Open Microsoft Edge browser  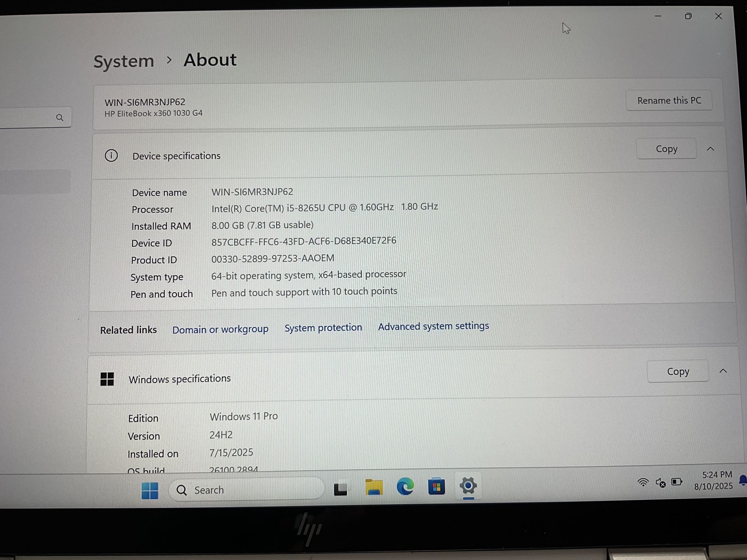click(405, 487)
